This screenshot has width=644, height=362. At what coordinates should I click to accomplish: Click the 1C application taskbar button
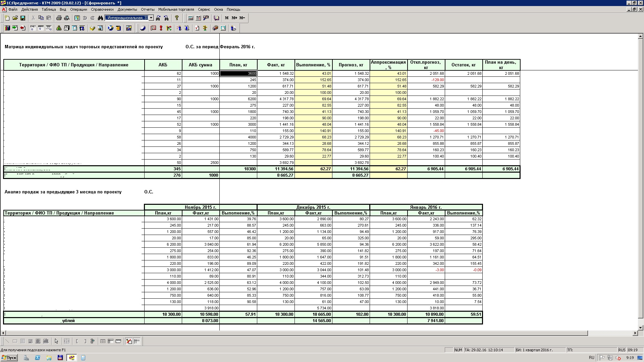pos(72,358)
